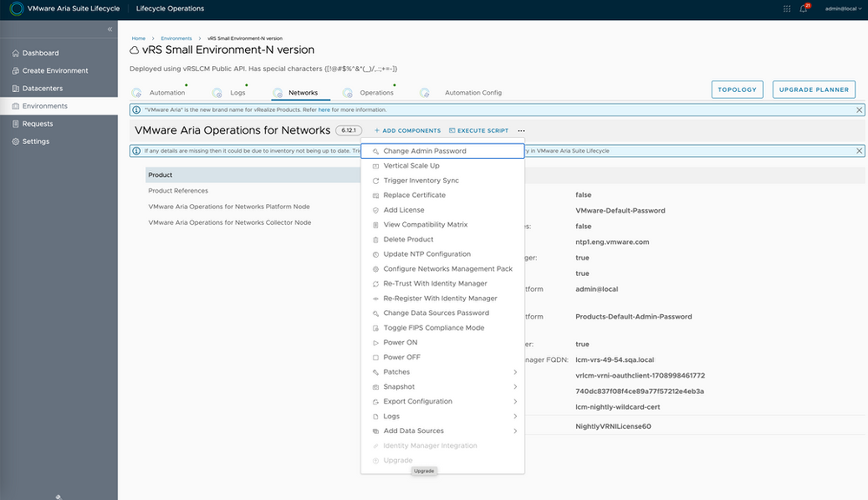868x500 pixels.
Task: Click the Settings gear icon
Action: tap(16, 141)
